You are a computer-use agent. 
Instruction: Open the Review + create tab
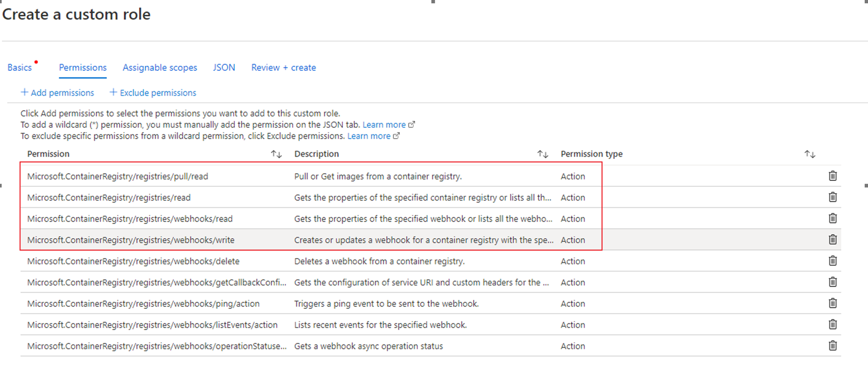pos(283,68)
